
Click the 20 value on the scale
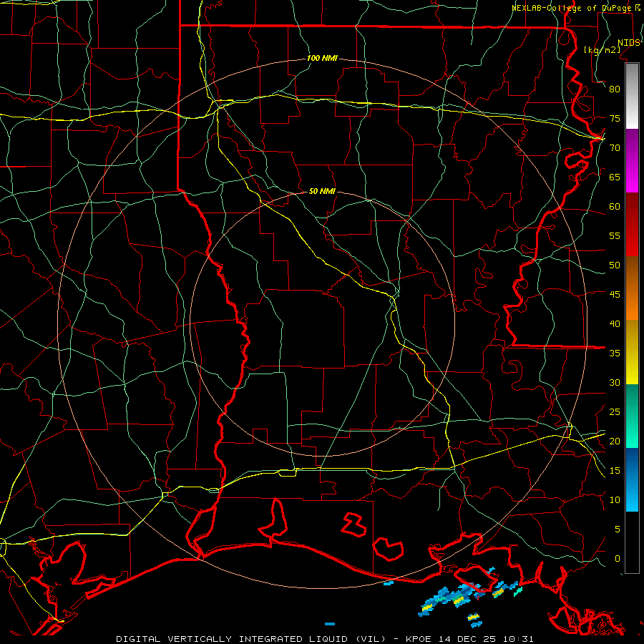click(x=615, y=441)
